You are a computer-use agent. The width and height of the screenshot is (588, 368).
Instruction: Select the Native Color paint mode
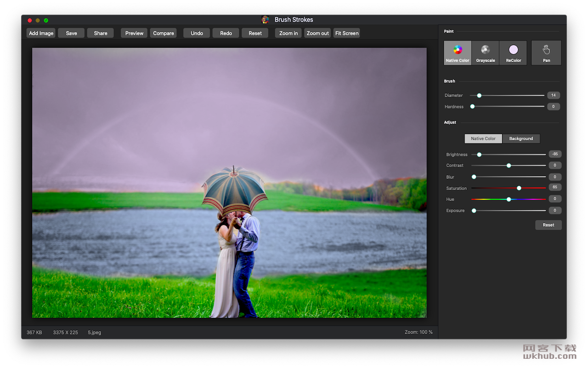coord(458,53)
